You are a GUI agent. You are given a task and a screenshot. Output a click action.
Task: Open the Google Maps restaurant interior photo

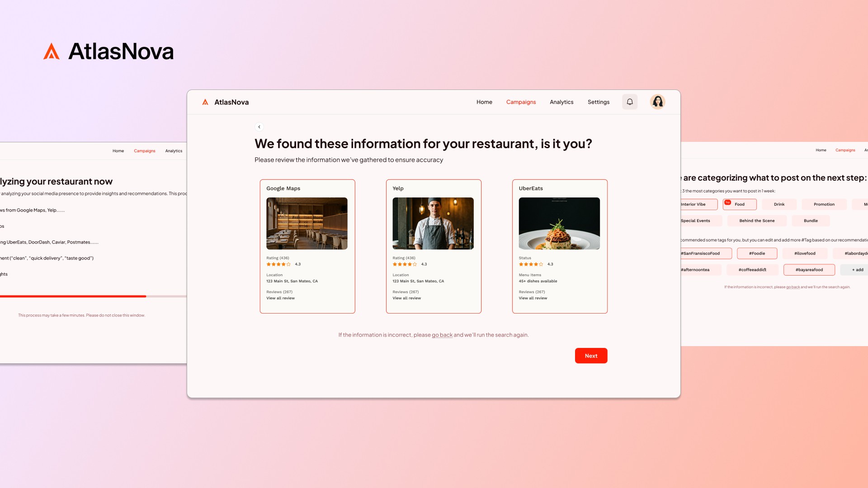pyautogui.click(x=307, y=223)
